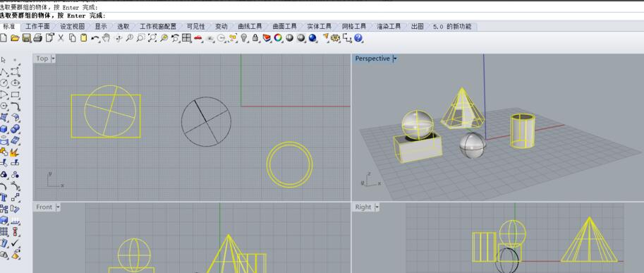The height and width of the screenshot is (273, 644).
Task: Switch to the 5.0 的新功能 toolbar tab
Action: [452, 26]
